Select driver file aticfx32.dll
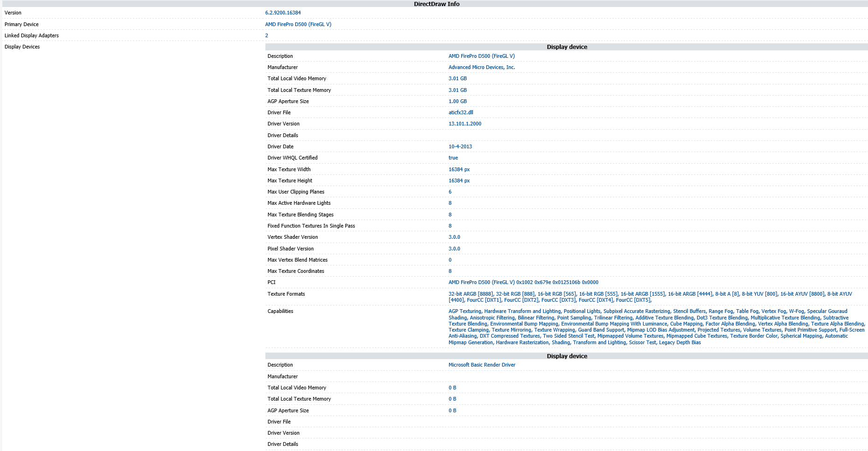The image size is (868, 451). click(x=461, y=112)
